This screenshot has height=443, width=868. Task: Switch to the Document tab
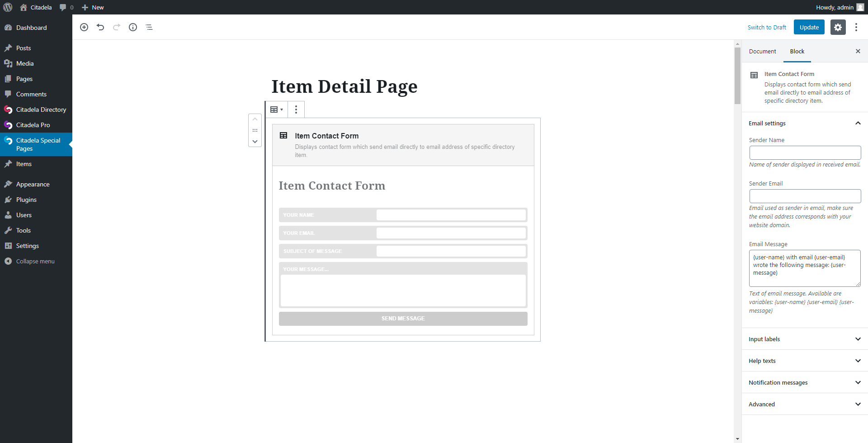(762, 51)
